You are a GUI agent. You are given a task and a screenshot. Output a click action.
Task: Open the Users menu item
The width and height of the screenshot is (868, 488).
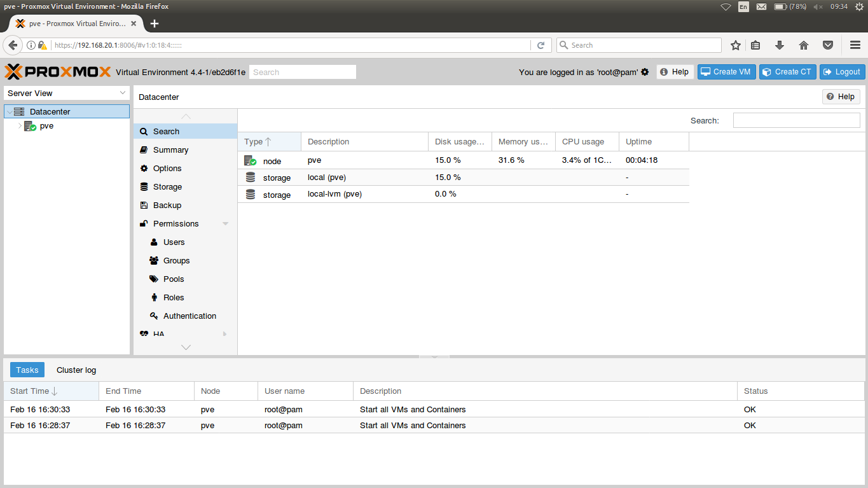click(185, 242)
